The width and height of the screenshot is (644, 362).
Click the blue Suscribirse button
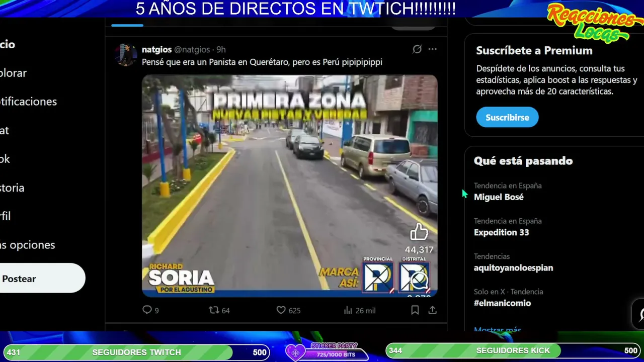point(507,117)
